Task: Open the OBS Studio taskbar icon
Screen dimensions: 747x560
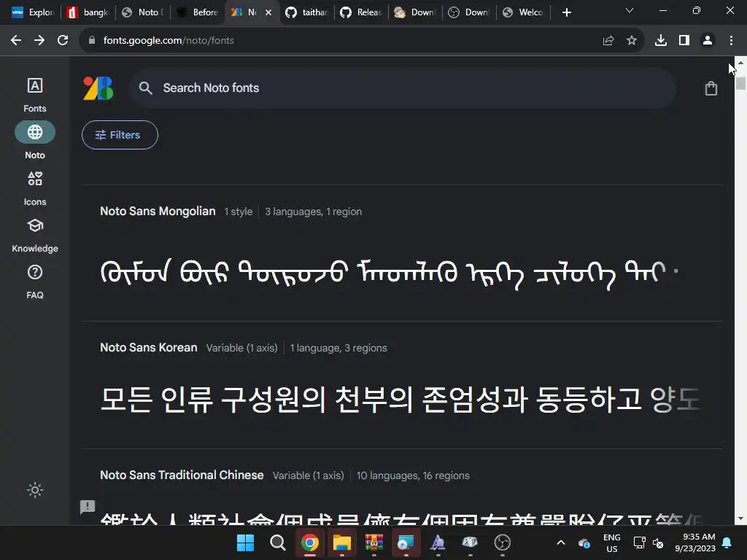Action: (502, 542)
